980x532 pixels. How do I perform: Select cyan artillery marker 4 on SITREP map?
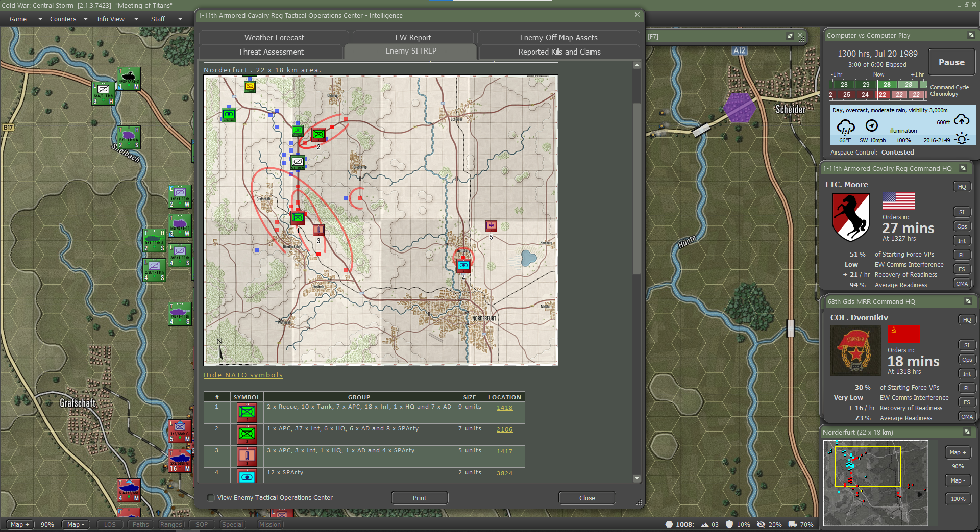[463, 265]
